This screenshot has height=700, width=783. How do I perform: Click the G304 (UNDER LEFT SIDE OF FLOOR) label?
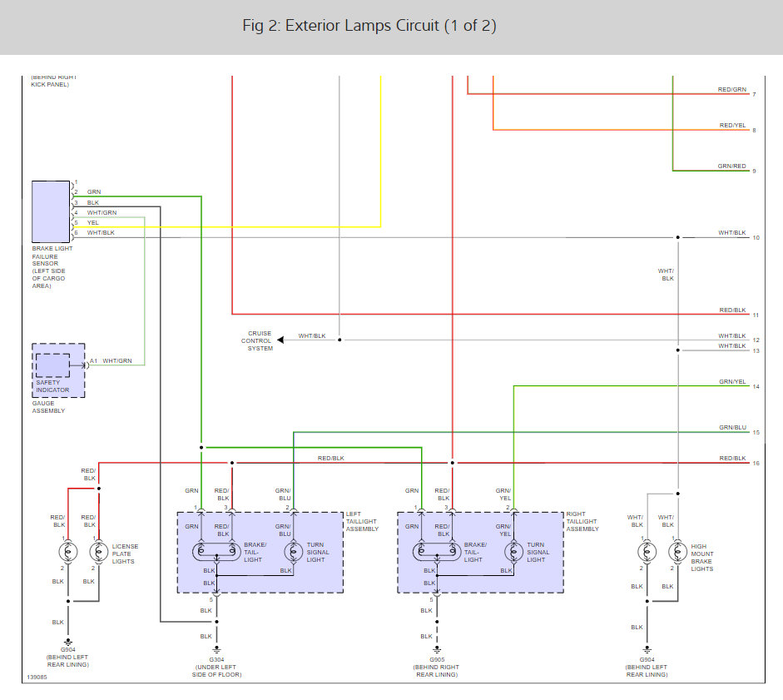tap(216, 667)
